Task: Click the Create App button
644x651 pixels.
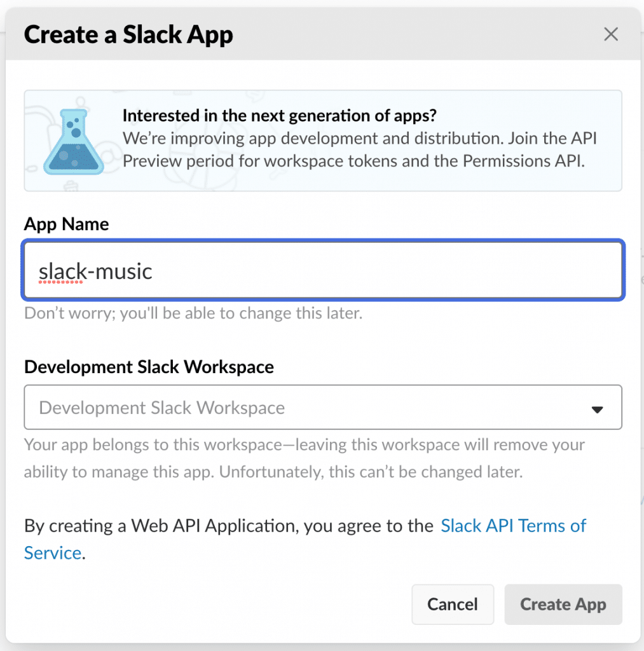Action: point(563,605)
